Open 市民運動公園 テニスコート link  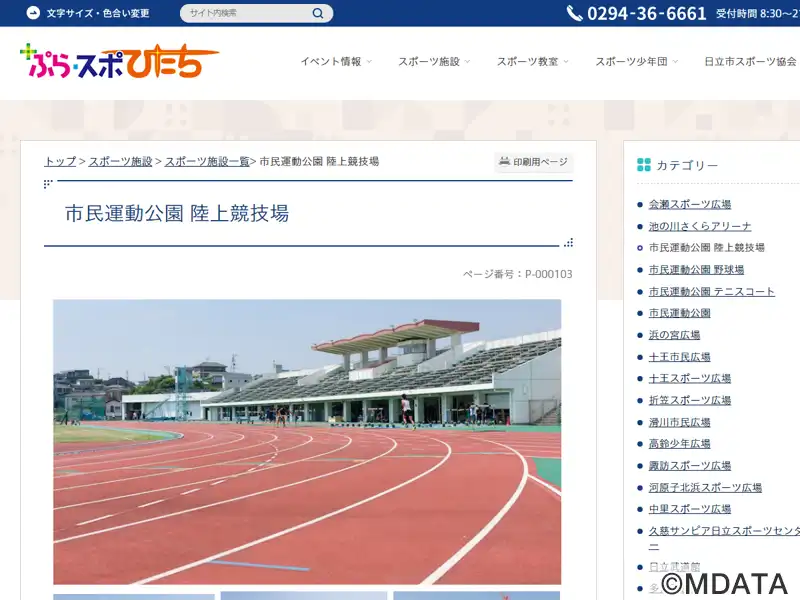point(711,291)
